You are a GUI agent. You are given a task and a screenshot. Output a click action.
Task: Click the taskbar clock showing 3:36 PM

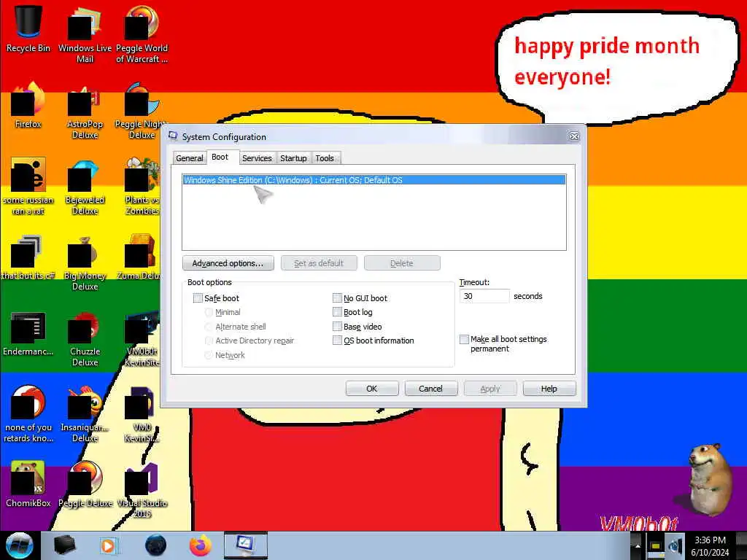pos(710,546)
